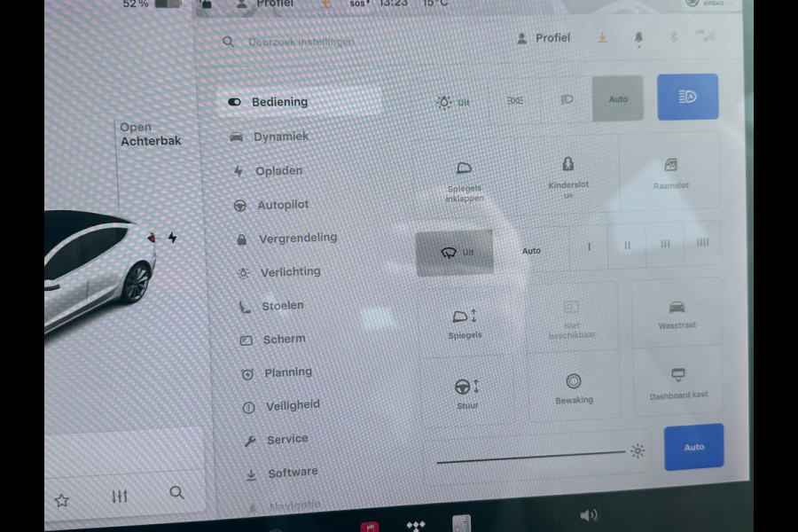This screenshot has width=798, height=532.
Task: Select the auto high beam headlight icon
Action: coord(688,96)
